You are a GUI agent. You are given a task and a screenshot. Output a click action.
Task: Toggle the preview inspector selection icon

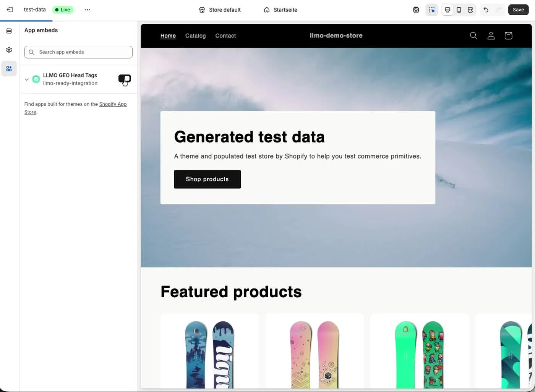(x=432, y=10)
